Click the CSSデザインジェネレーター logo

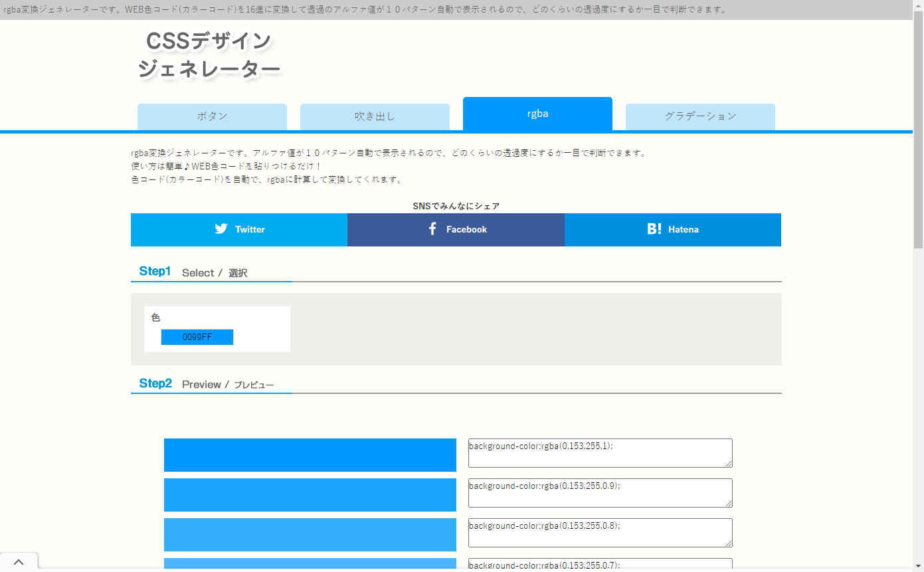[x=209, y=55]
